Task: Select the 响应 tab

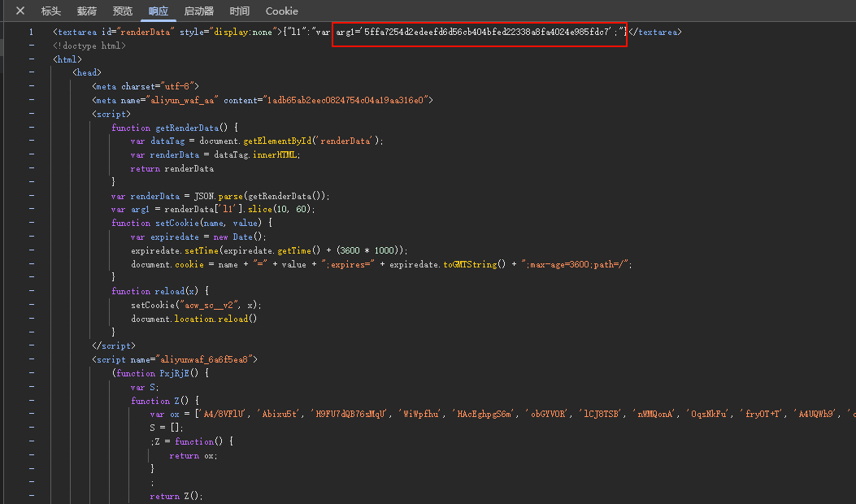Action: click(159, 11)
